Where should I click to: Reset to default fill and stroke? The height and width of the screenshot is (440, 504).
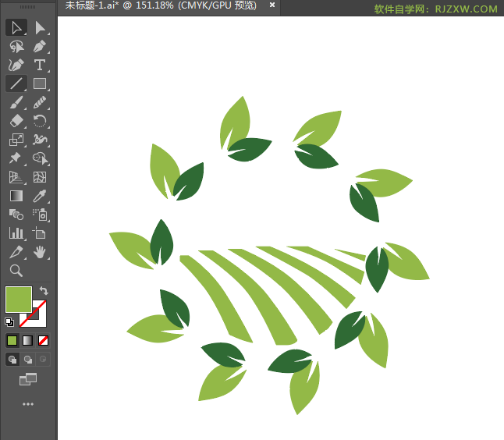[x=9, y=321]
